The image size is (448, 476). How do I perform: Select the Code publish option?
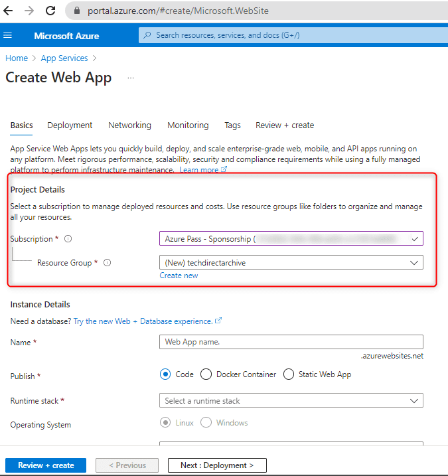pos(165,374)
